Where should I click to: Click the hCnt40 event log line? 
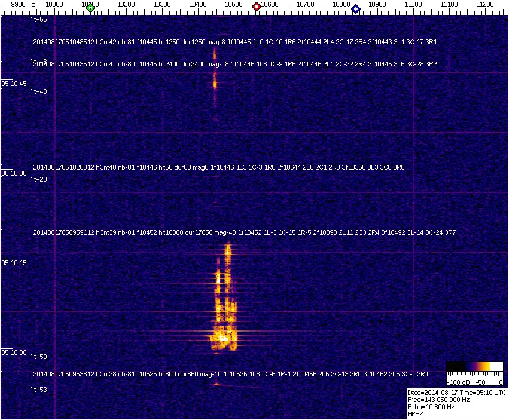218,168
